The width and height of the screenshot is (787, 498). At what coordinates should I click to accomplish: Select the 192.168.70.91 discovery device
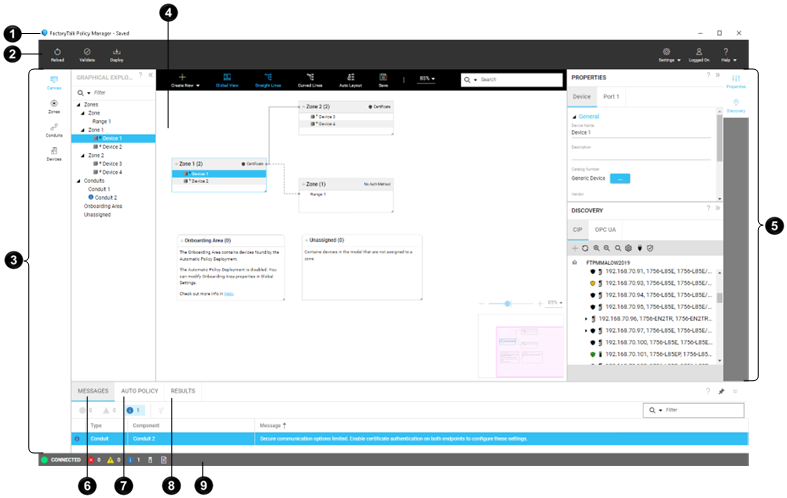point(651,272)
